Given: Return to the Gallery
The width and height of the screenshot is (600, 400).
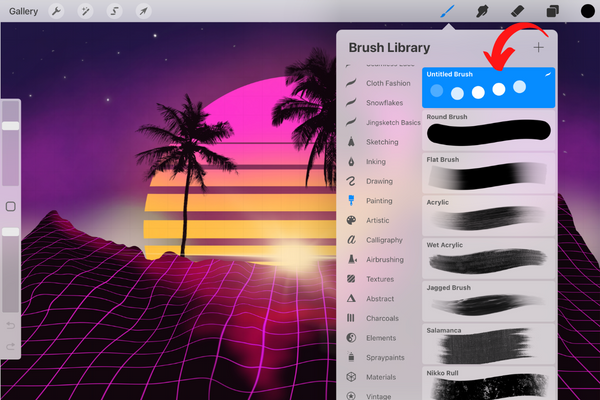Looking at the screenshot, I should [23, 11].
